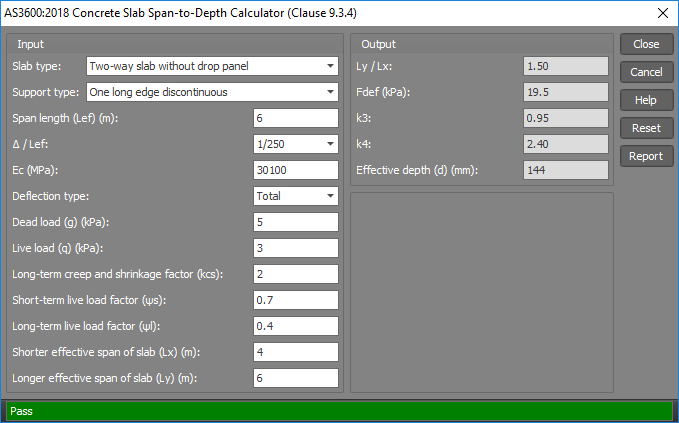Select the Longer effective span (Ly) field
This screenshot has height=423, width=679.
pos(296,378)
